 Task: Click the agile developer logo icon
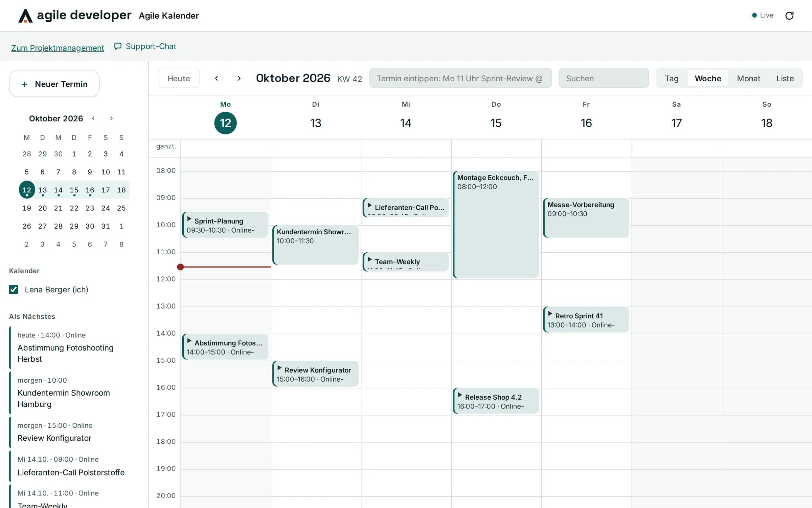pos(25,16)
